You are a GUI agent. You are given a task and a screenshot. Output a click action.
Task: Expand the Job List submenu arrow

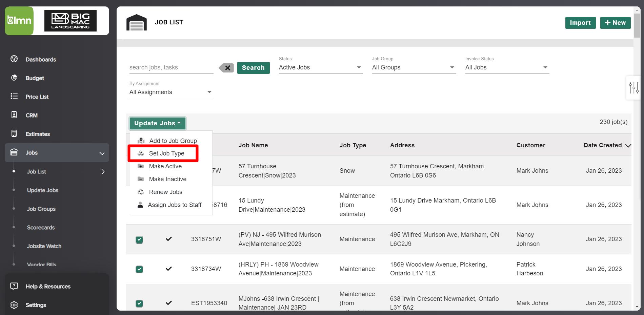pyautogui.click(x=103, y=172)
